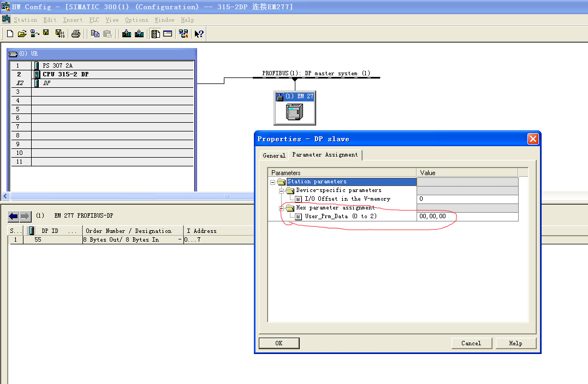This screenshot has height=384, width=588.
Task: Switch to the General tab
Action: [x=274, y=155]
